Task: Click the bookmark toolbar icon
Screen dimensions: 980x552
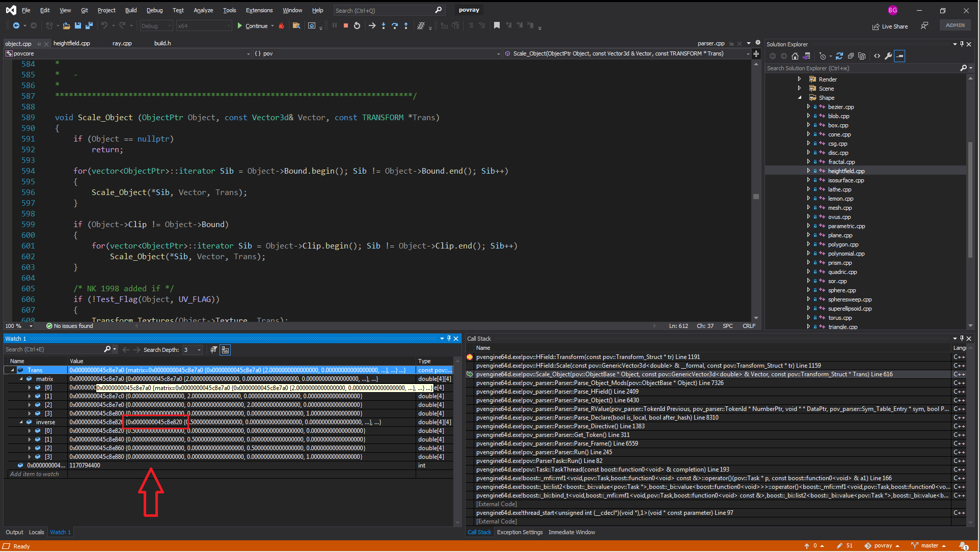Action: click(497, 25)
